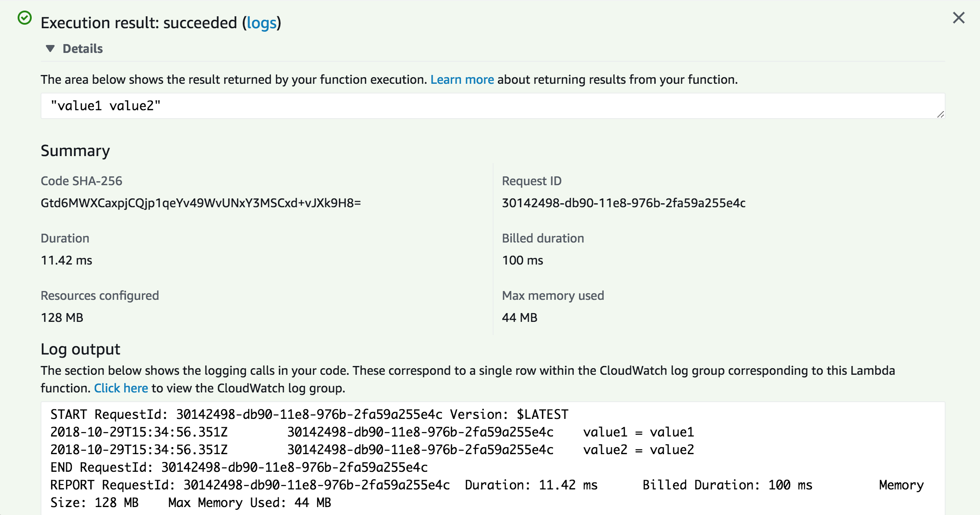Click the Summary section heading

[75, 151]
